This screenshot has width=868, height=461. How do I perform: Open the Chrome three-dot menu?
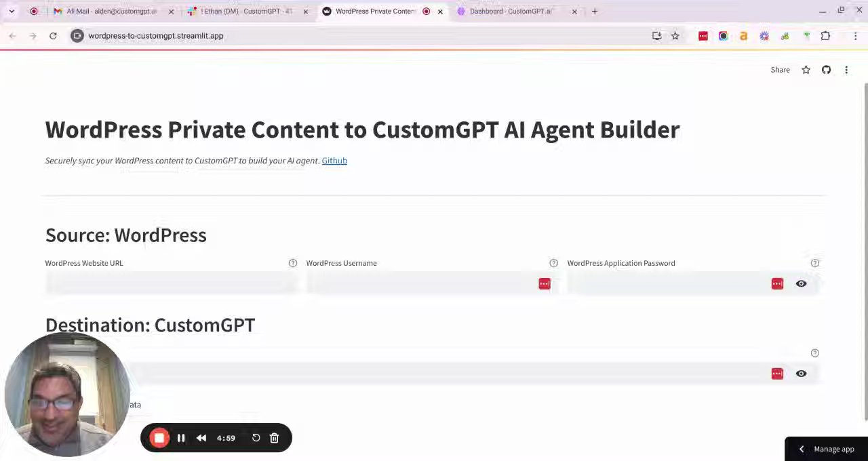(856, 36)
